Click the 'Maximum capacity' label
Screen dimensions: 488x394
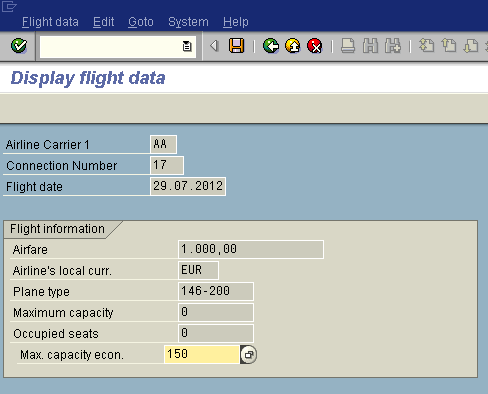point(63,313)
